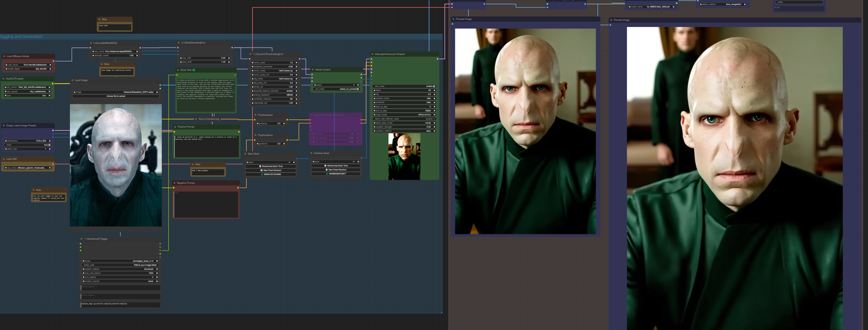The image size is (868, 330).
Task: Collapse the Load Image node dot
Action: (72, 80)
